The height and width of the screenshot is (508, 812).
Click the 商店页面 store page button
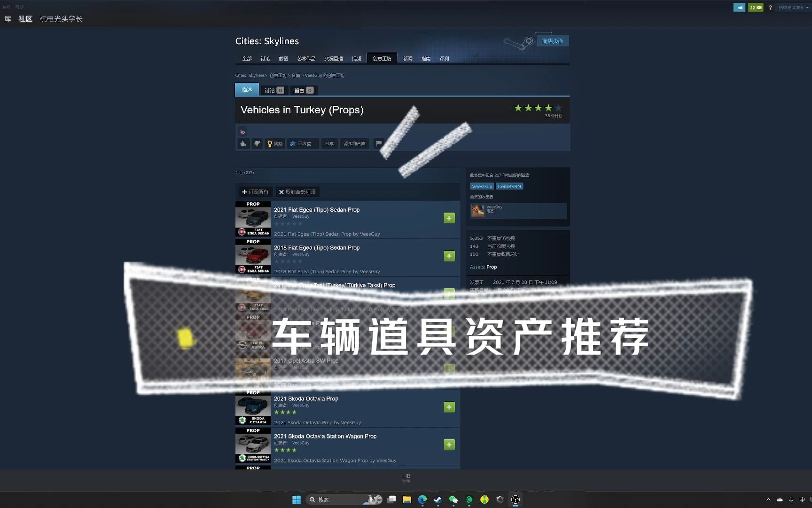click(x=553, y=41)
